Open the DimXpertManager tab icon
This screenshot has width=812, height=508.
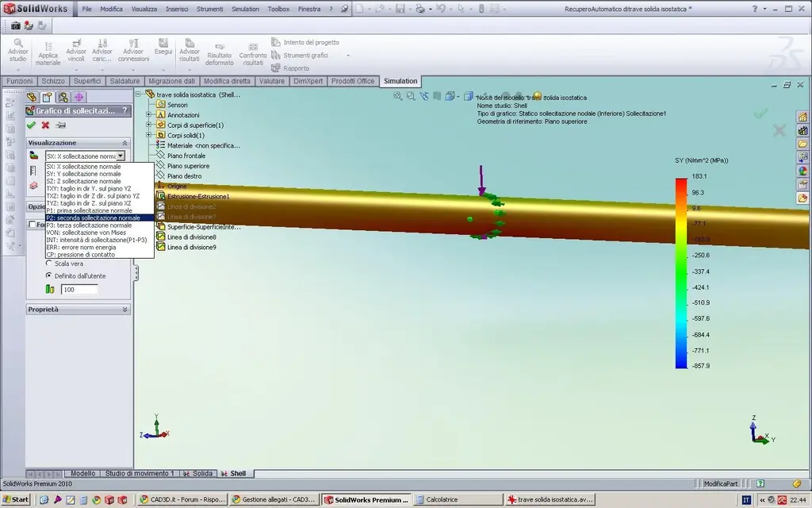[x=79, y=97]
